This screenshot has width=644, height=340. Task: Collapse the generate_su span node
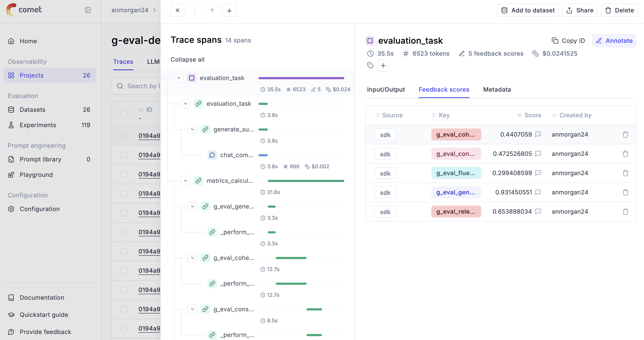(x=192, y=129)
